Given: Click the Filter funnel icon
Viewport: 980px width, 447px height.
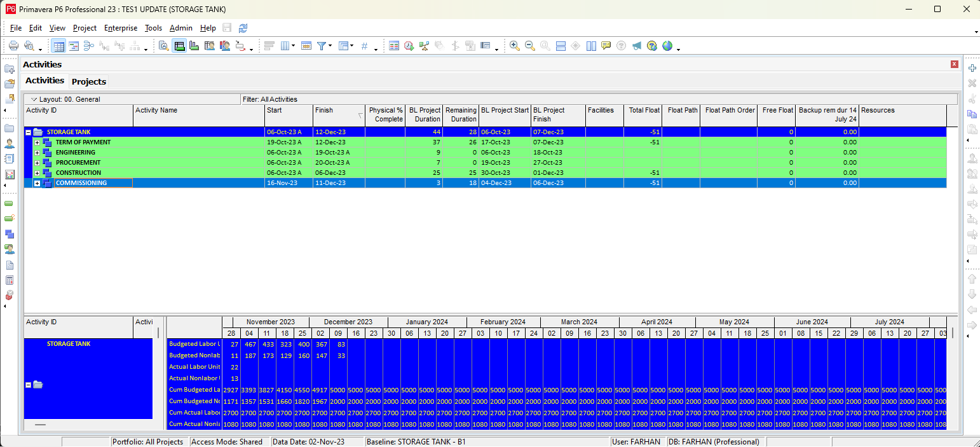Looking at the screenshot, I should (x=322, y=46).
